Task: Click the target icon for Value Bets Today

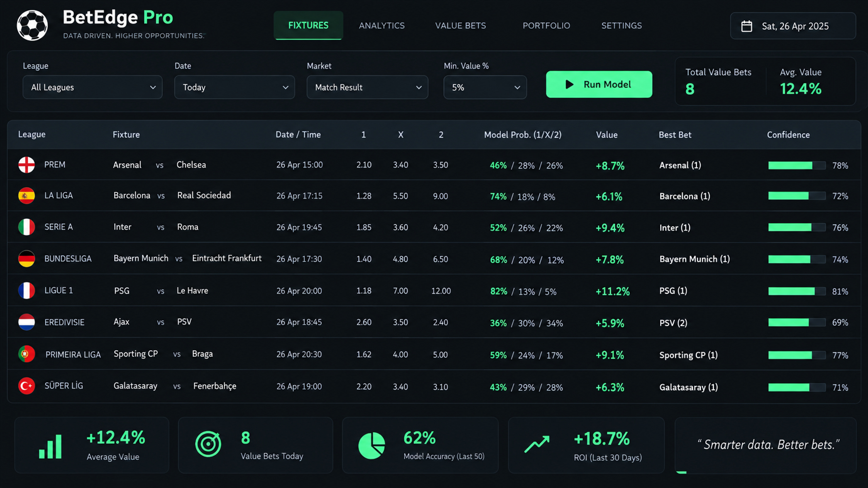Action: tap(208, 444)
